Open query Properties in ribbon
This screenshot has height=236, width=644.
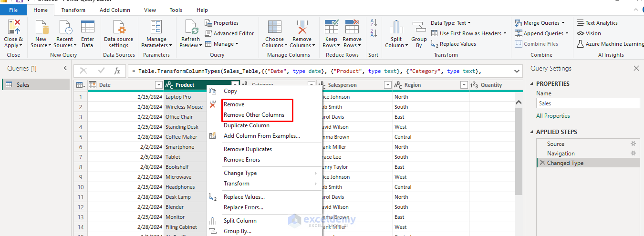point(222,23)
